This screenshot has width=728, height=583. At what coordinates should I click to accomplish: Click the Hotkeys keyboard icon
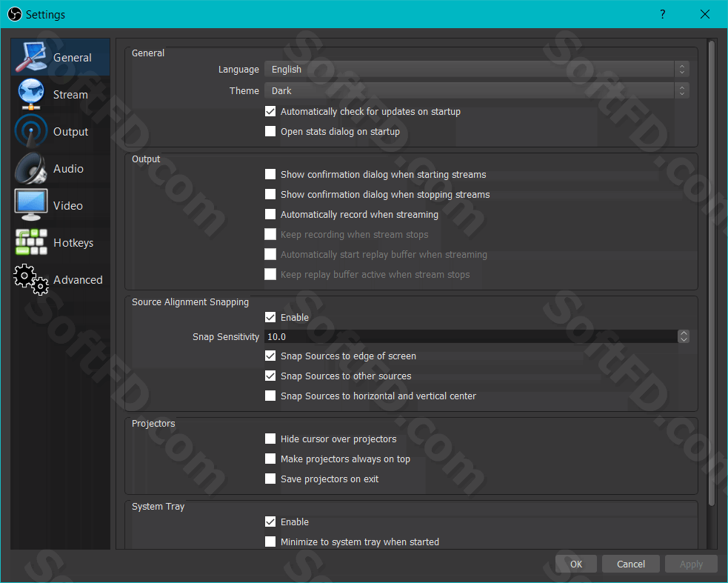click(31, 242)
